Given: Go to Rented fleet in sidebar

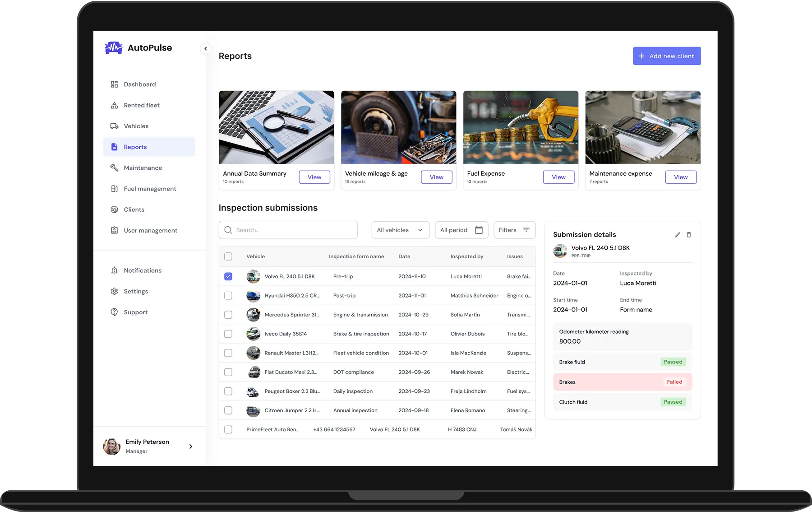Looking at the screenshot, I should [x=141, y=105].
